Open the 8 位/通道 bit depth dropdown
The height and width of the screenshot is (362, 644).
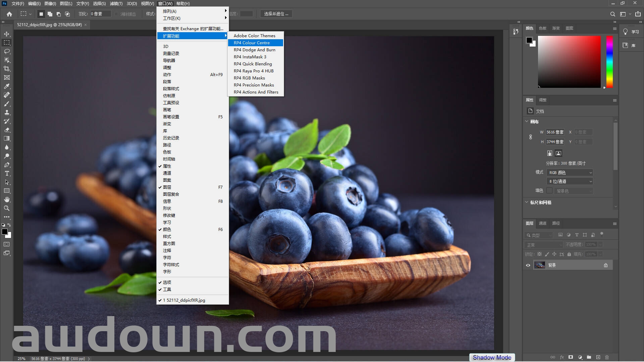tap(570, 181)
